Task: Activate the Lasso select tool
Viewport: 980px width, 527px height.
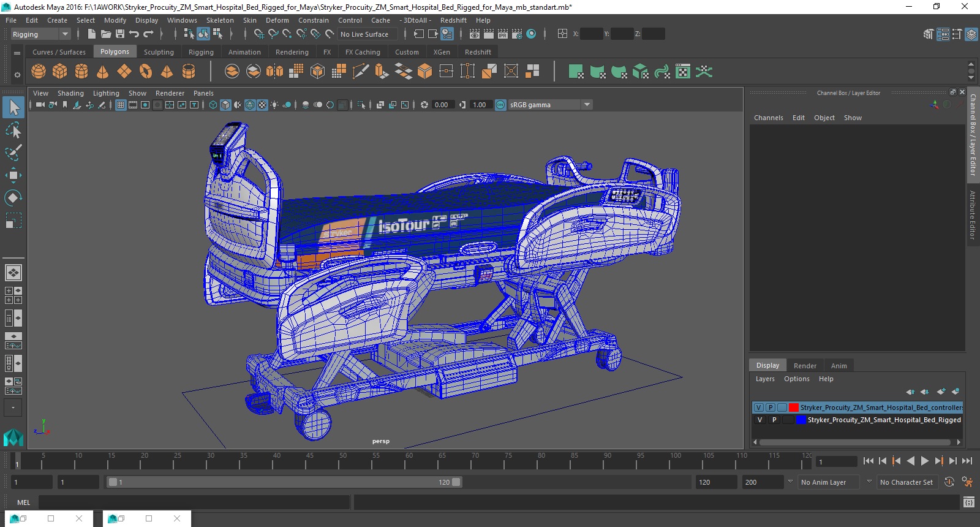Action: pyautogui.click(x=13, y=130)
